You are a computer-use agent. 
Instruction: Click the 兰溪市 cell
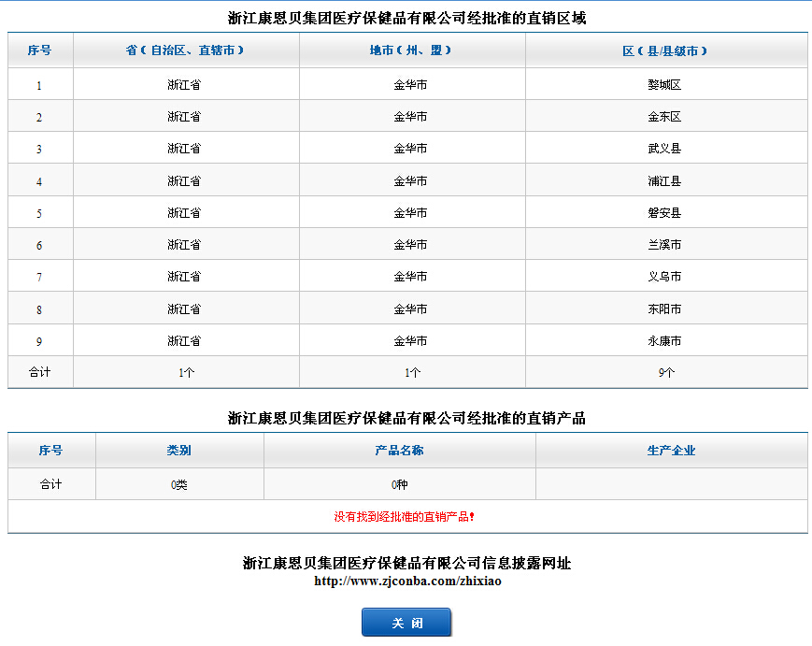[665, 245]
